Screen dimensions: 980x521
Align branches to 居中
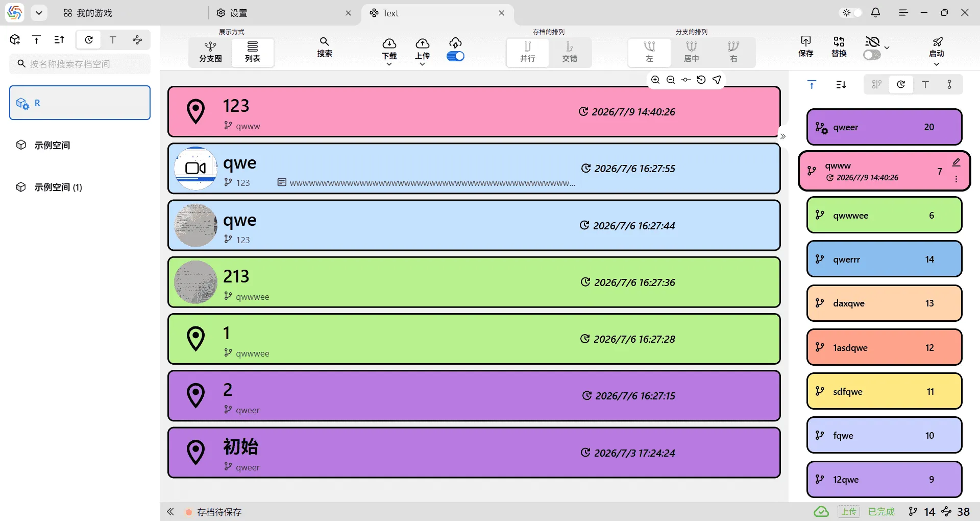point(691,52)
